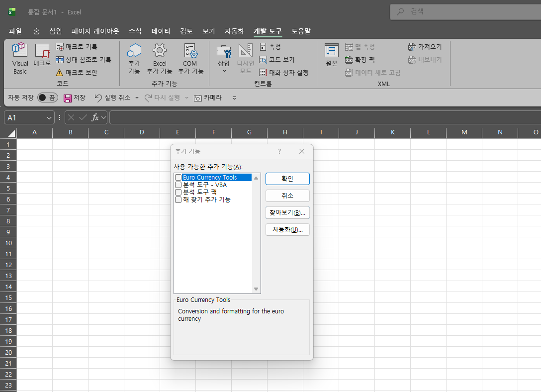Click 실행 취소 undo button
Screen dimensions: 541x392
[x=112, y=98]
